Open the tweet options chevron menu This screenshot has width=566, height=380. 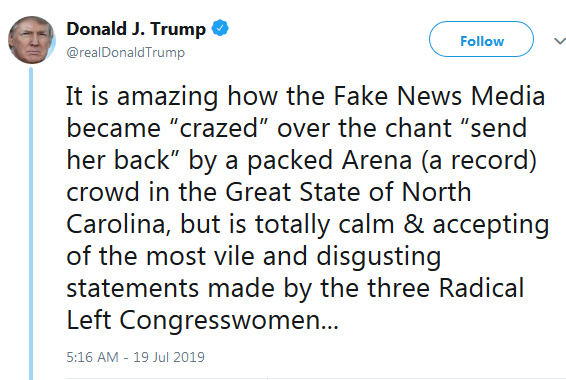pos(560,41)
